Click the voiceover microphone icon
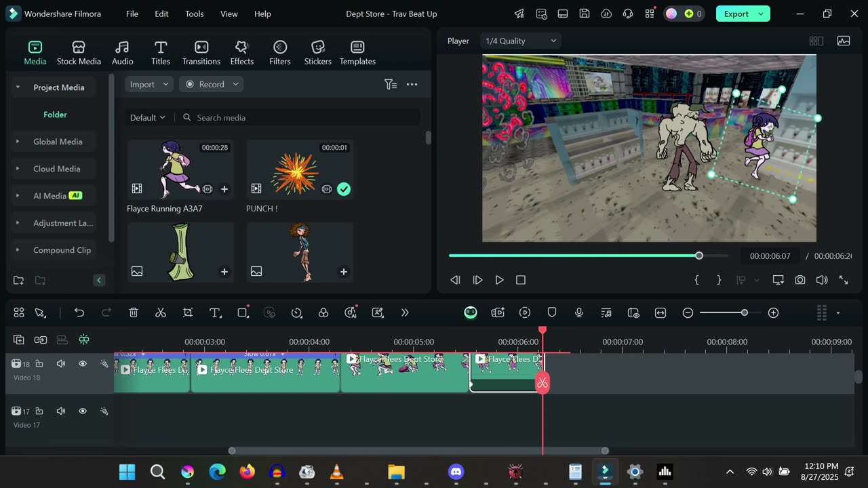This screenshot has width=868, height=488. (x=579, y=312)
